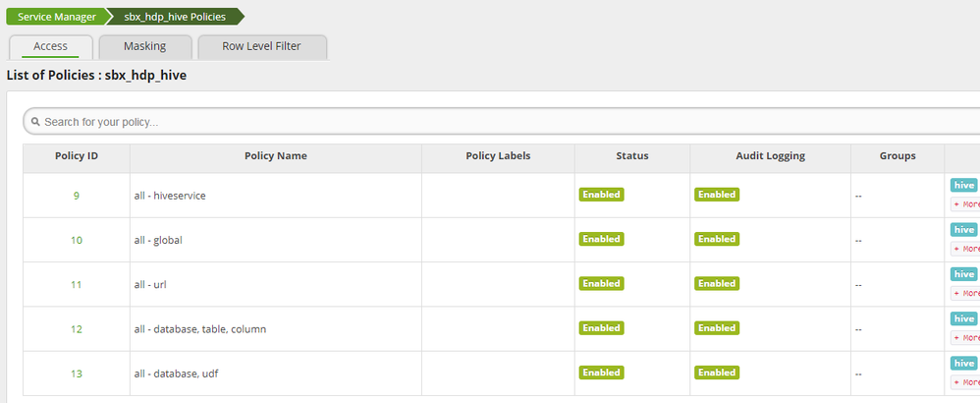Click Enabled audit badge for all - database, udf
Screen dimensions: 980x403
(x=717, y=373)
